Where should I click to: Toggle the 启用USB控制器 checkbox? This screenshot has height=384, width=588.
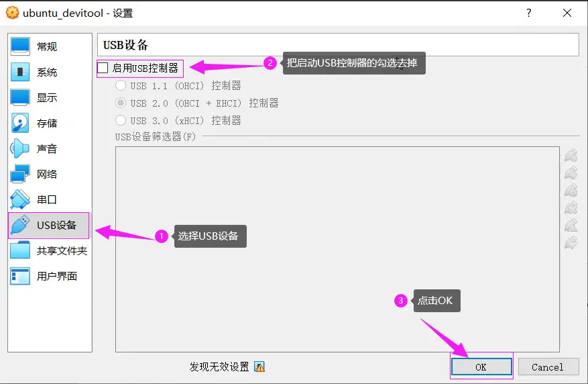103,68
